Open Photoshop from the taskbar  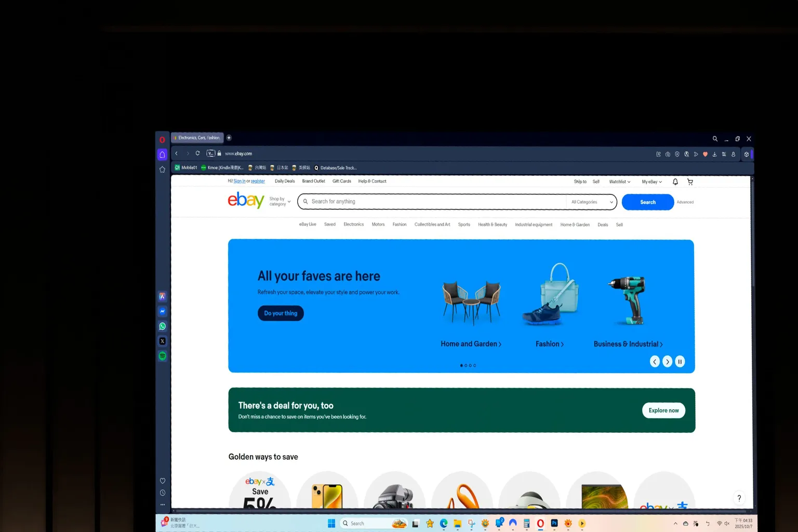(x=554, y=523)
